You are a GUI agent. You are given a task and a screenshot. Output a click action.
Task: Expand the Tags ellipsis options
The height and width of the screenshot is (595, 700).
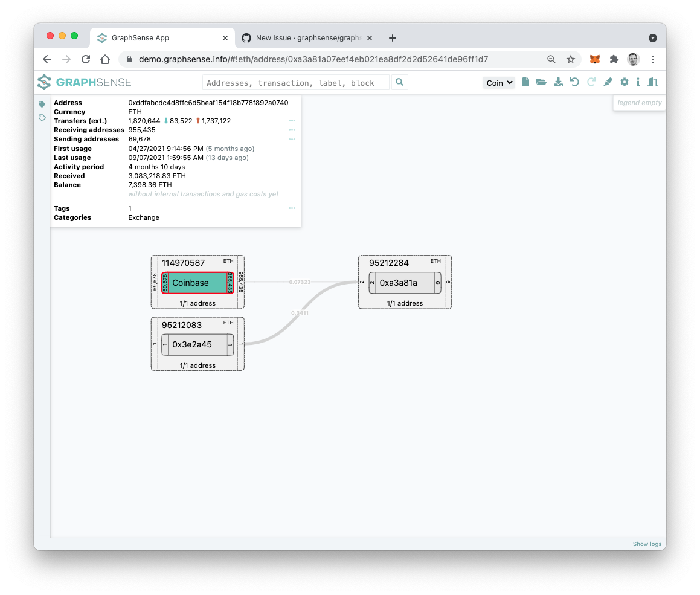pyautogui.click(x=292, y=208)
